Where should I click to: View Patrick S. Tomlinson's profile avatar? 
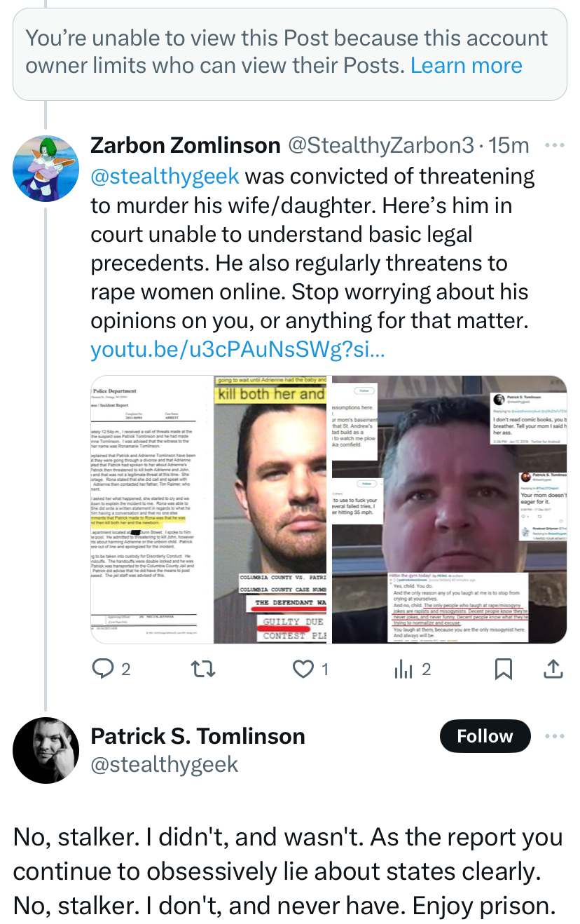click(46, 751)
